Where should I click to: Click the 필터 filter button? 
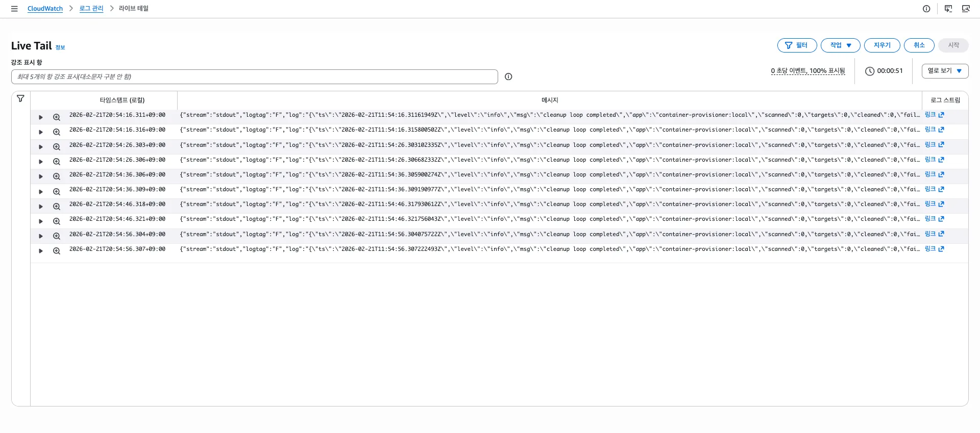coord(797,45)
